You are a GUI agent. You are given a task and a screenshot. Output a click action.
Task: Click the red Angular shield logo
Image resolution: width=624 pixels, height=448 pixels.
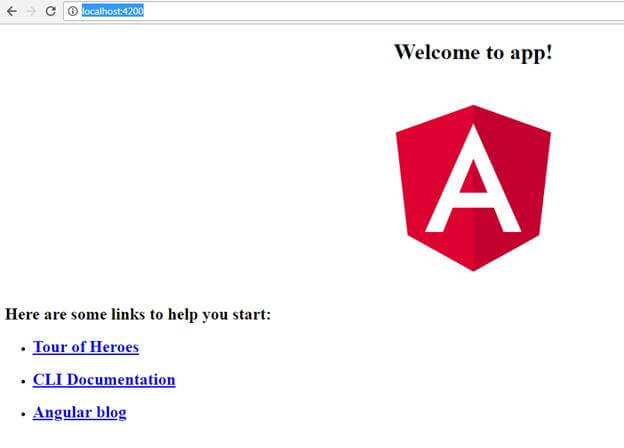click(x=473, y=188)
